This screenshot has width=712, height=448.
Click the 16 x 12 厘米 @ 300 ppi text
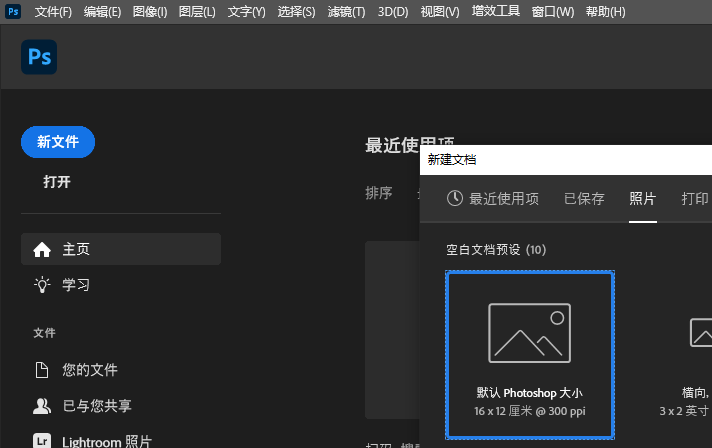tap(529, 411)
